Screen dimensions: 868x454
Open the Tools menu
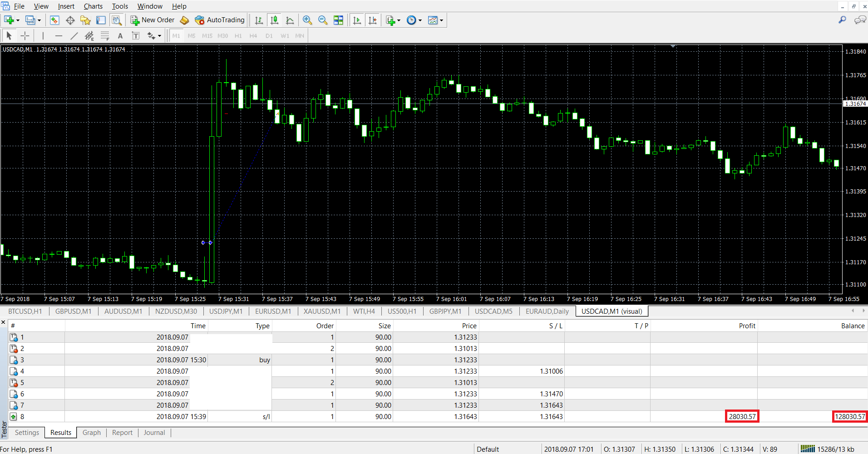point(120,6)
